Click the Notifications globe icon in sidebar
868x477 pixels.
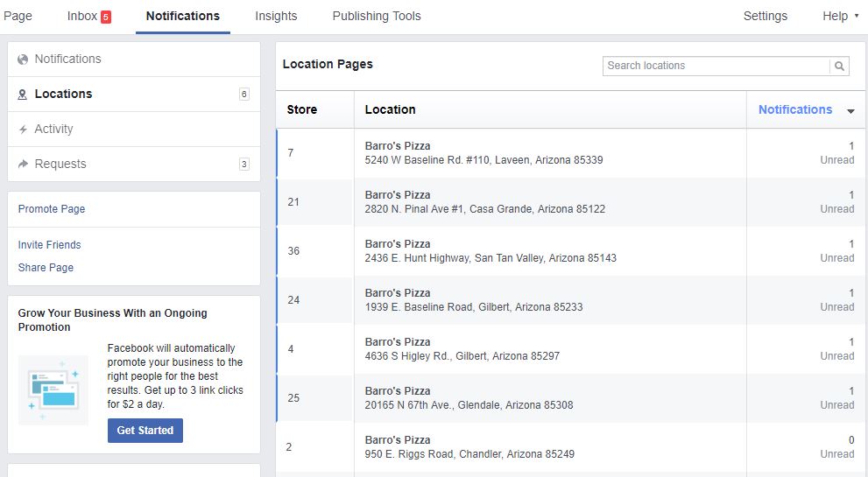click(23, 60)
